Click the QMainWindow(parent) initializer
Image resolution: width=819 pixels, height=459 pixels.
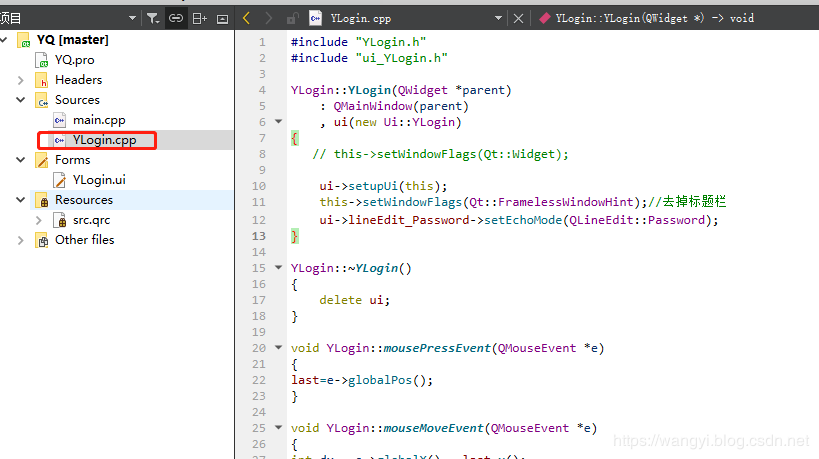click(401, 106)
